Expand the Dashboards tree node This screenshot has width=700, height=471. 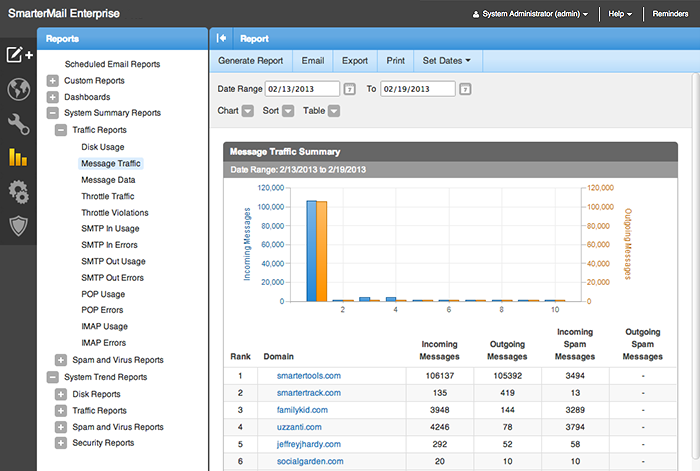[53, 97]
